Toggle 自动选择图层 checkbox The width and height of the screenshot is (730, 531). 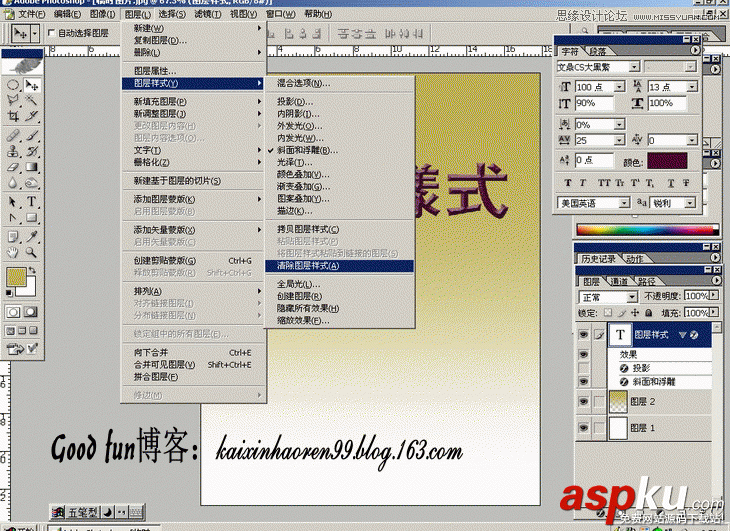[x=51, y=33]
